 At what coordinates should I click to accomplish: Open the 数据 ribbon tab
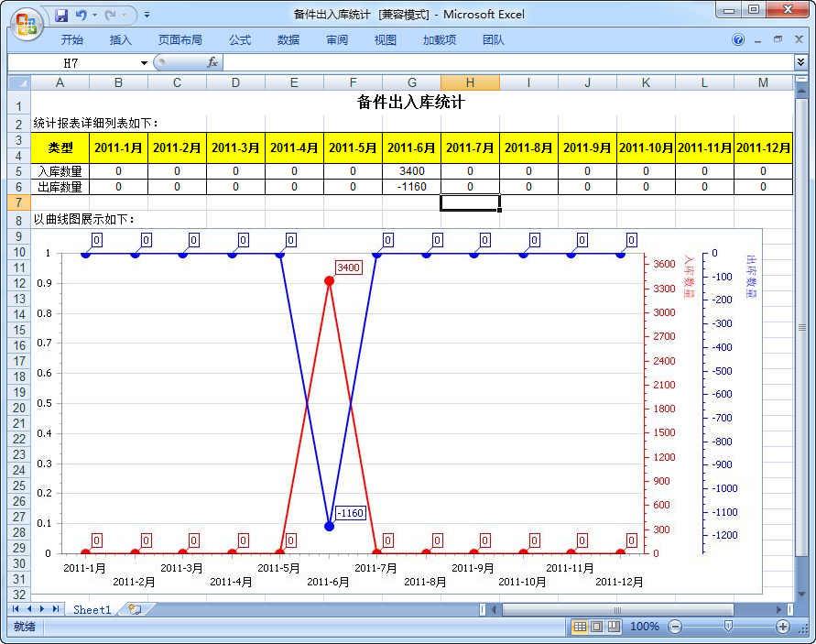(x=288, y=40)
